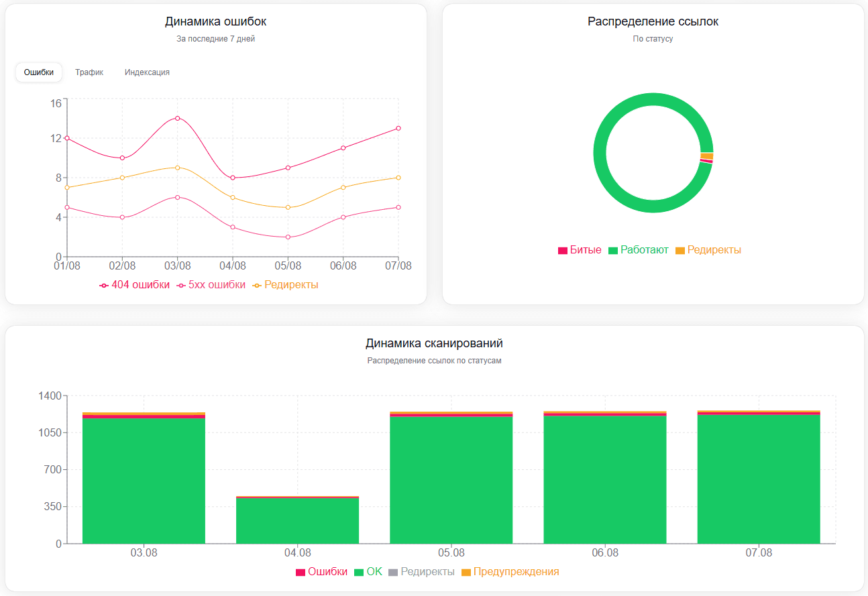Toggle the 404 ошибки legend entry
868x596 pixels.
[x=135, y=285]
